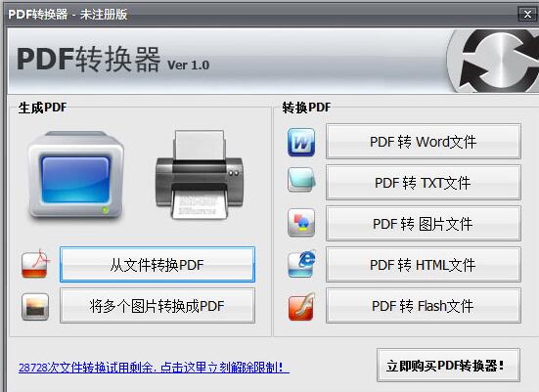Click the image shapes icon for 图片文件
The width and height of the screenshot is (539, 392).
[301, 223]
